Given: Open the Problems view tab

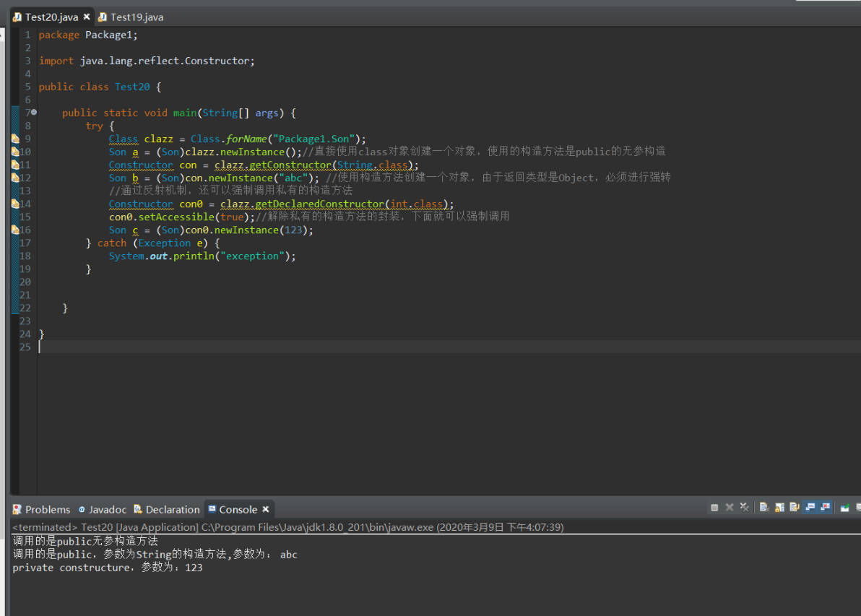Looking at the screenshot, I should (x=47, y=509).
